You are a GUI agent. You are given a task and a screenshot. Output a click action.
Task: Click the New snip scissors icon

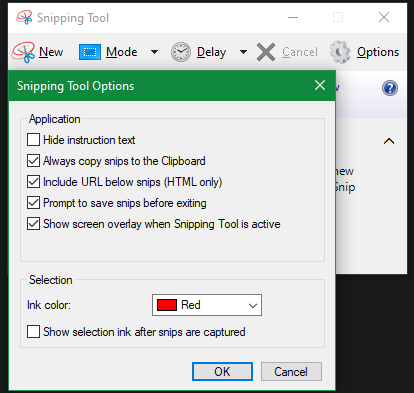23,52
